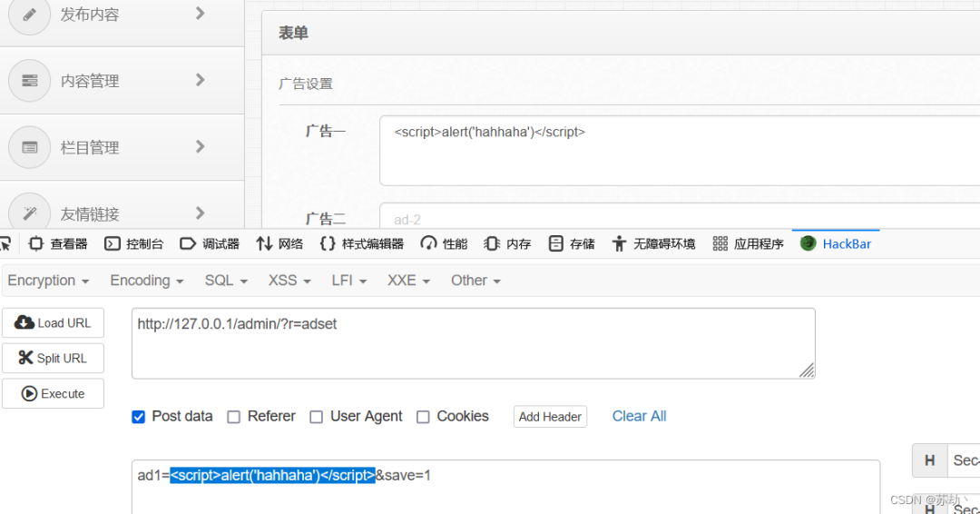The image size is (980, 514).
Task: Click the '广告一' field label
Action: point(325,132)
